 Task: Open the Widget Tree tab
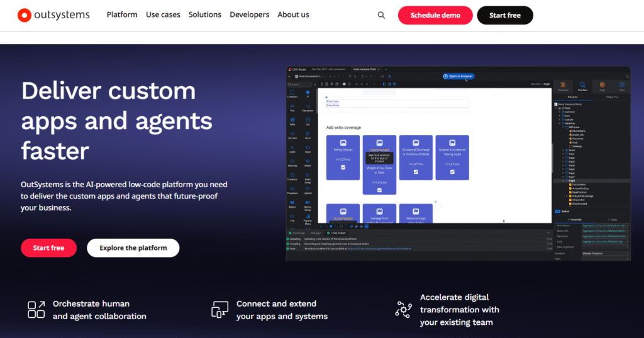[612, 97]
